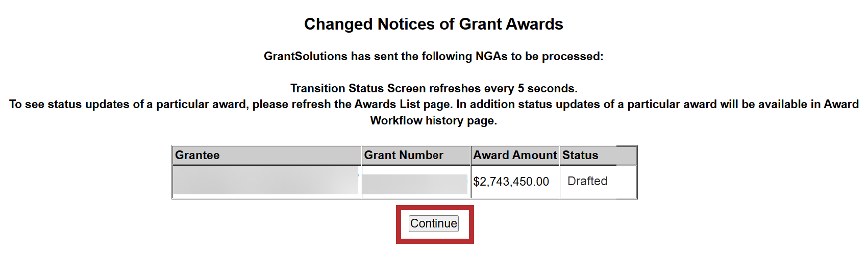Click the 'Workflow history page.' text
This screenshot has width=868, height=255.
(x=434, y=120)
